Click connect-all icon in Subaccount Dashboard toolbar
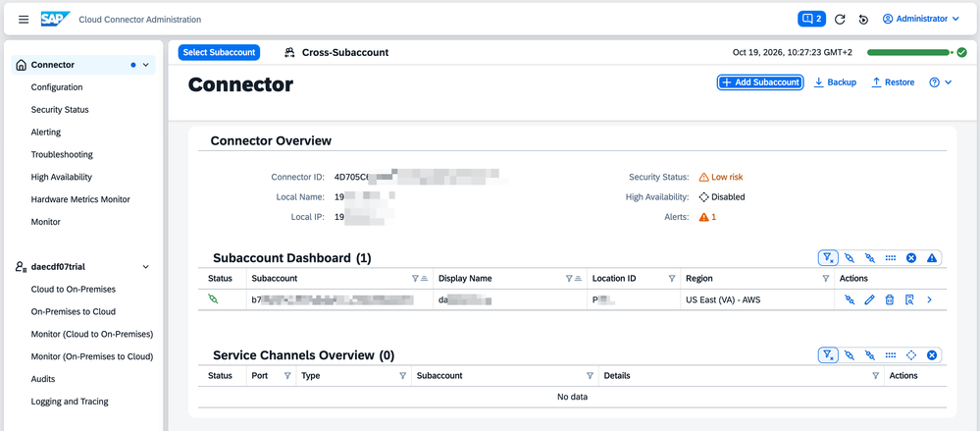 (849, 257)
